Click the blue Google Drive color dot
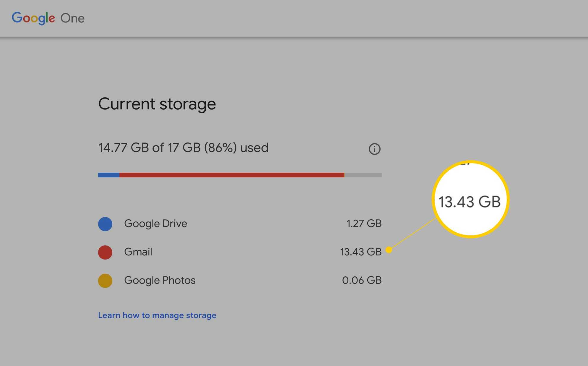The image size is (588, 366). pyautogui.click(x=105, y=224)
